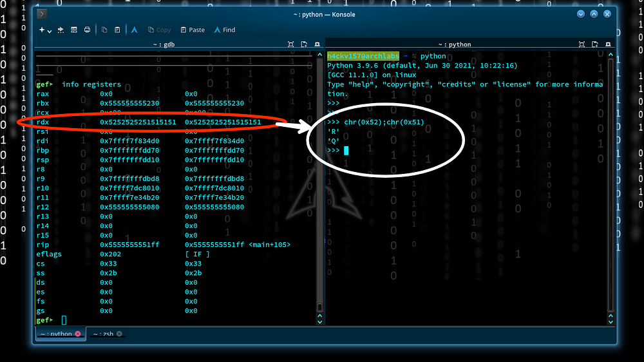Maximize the Konsole window
The width and height of the screenshot is (644, 362).
[594, 14]
